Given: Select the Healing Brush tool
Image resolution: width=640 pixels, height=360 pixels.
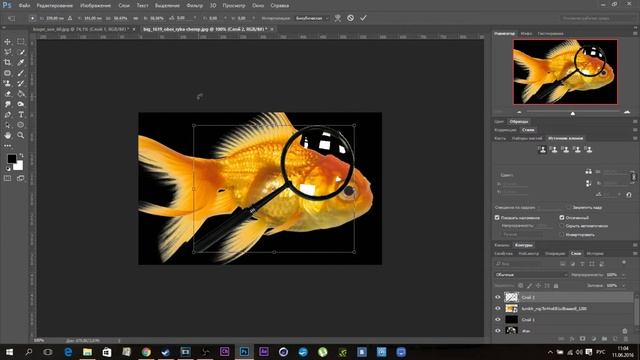Looking at the screenshot, I should [7, 73].
